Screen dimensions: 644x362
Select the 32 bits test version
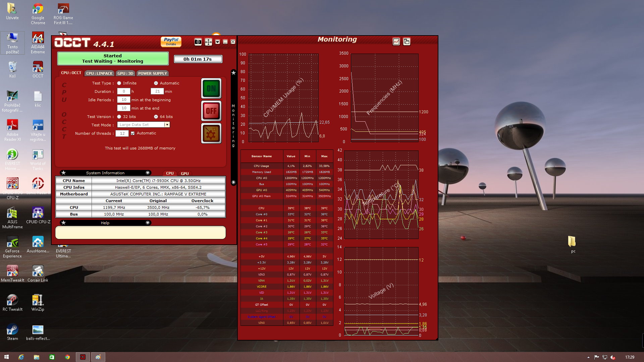pos(119,117)
